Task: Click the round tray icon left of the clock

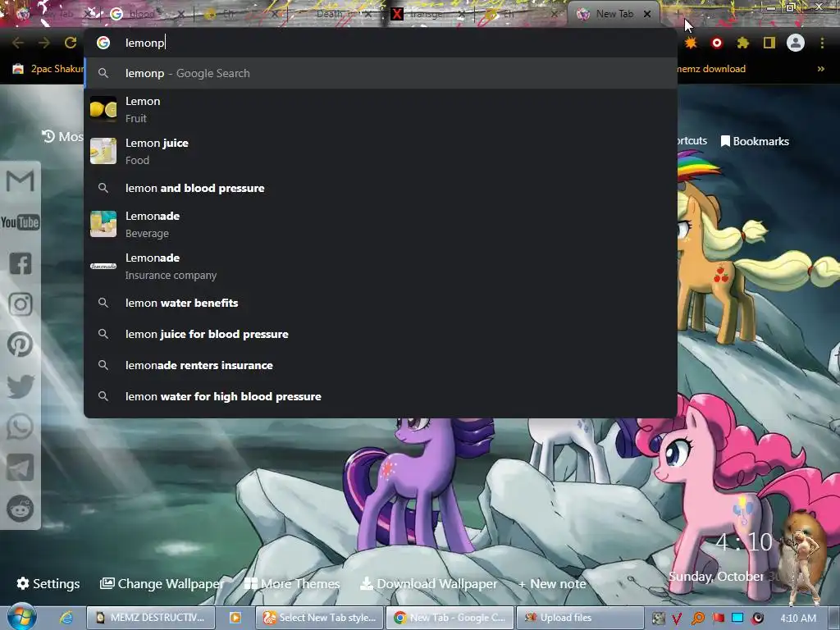Action: coord(757,619)
